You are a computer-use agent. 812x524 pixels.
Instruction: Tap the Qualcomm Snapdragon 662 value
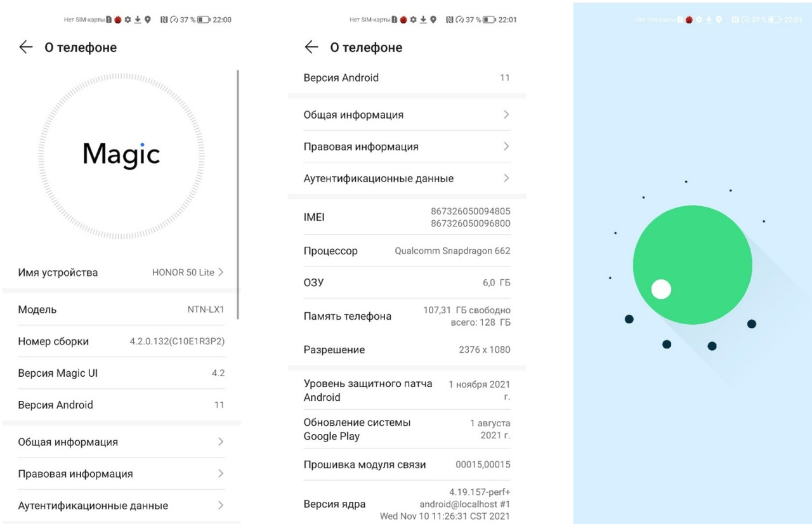pyautogui.click(x=452, y=251)
